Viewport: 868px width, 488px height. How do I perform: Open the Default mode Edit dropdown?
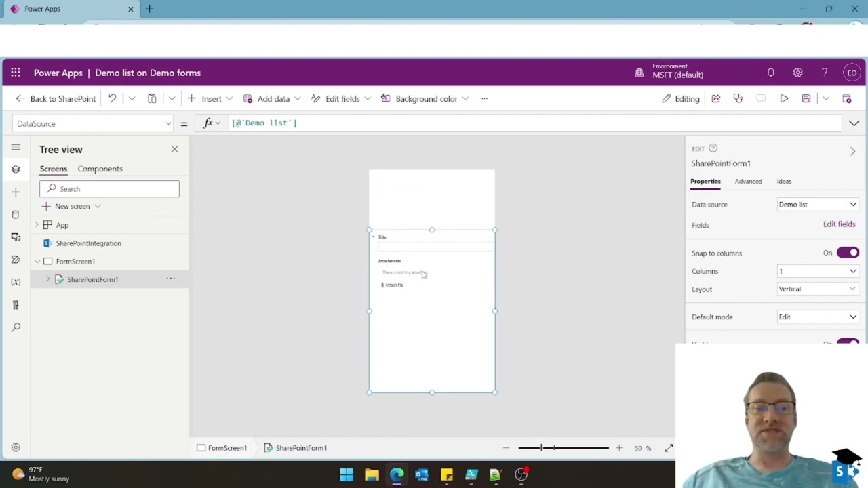(x=818, y=317)
